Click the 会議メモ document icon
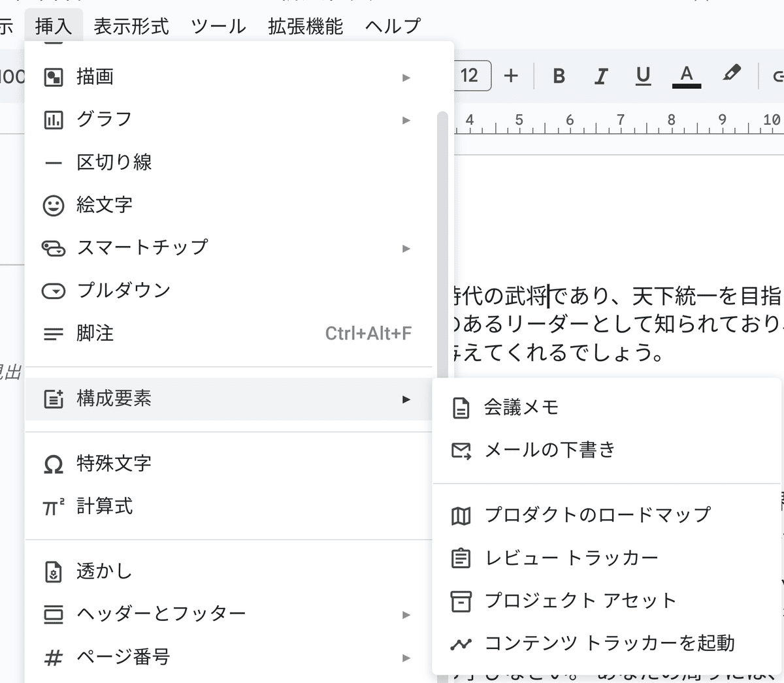The image size is (784, 683). (x=461, y=408)
